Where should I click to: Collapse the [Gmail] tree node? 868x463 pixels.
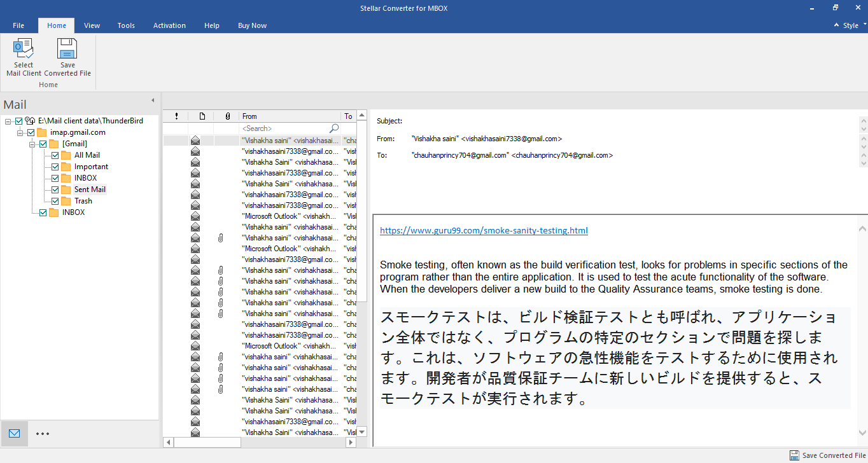32,144
